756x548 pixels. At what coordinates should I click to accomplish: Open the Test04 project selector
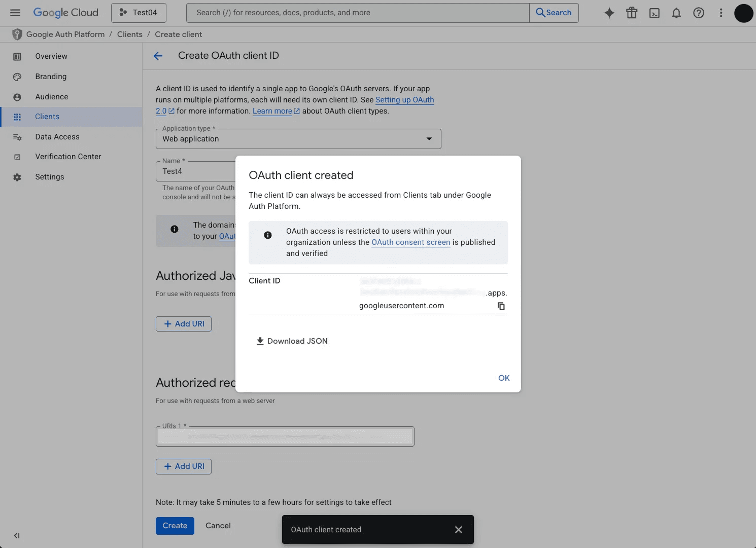139,13
